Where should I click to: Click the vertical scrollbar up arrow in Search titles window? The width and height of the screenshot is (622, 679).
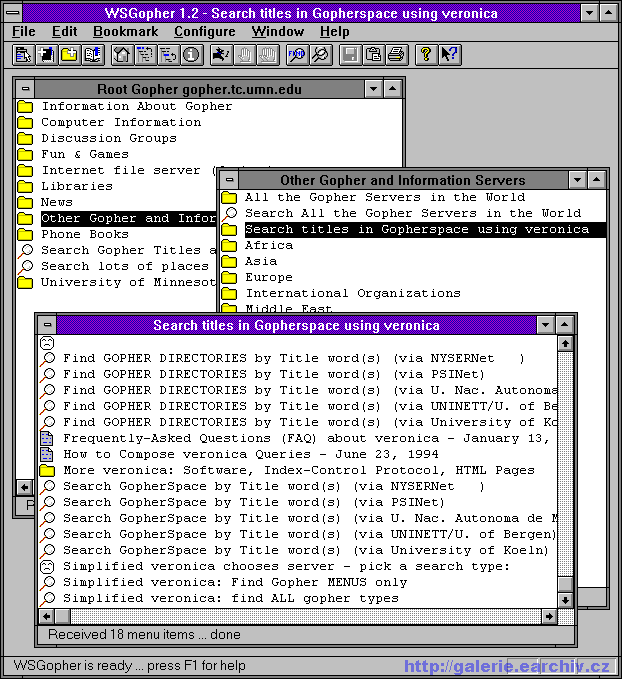(565, 344)
